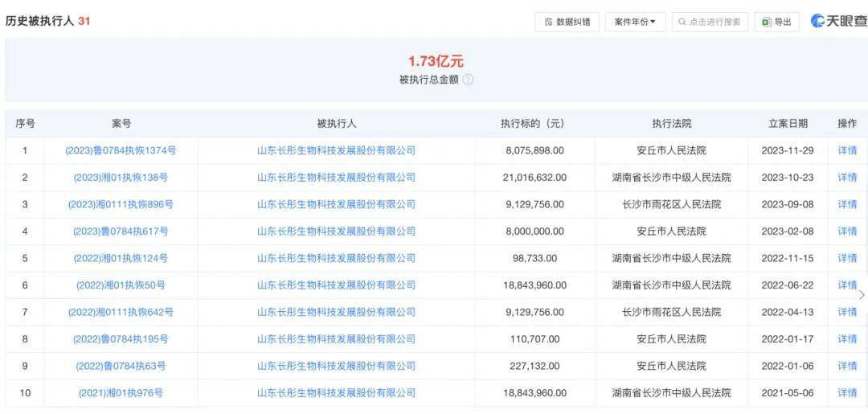Open case link (2023)湘01执恢138号
The width and height of the screenshot is (868, 414).
pyautogui.click(x=121, y=178)
